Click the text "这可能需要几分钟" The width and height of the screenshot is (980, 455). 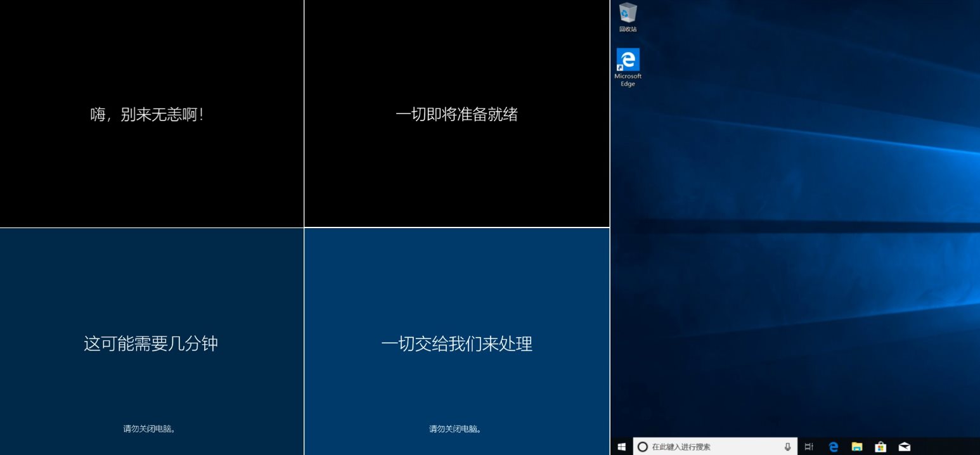pyautogui.click(x=151, y=344)
